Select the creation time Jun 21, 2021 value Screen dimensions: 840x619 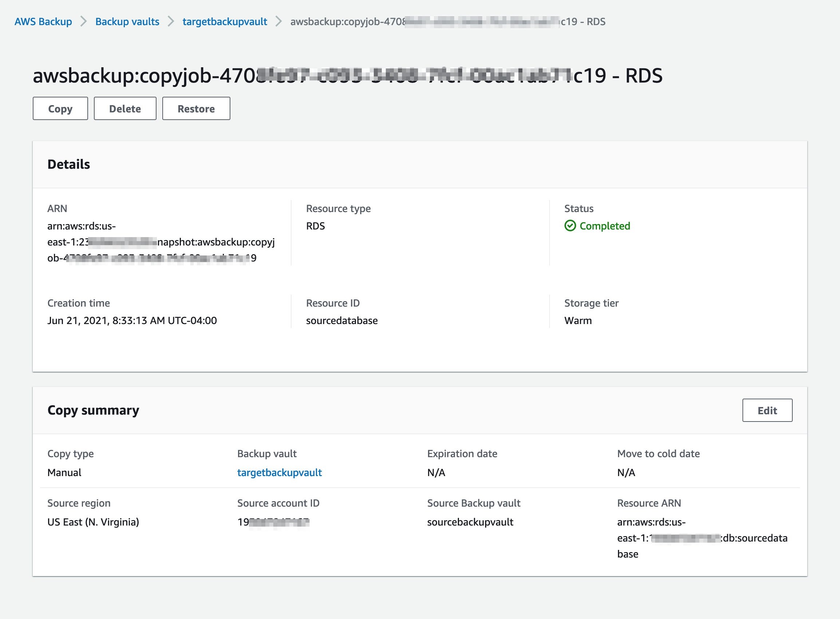132,321
